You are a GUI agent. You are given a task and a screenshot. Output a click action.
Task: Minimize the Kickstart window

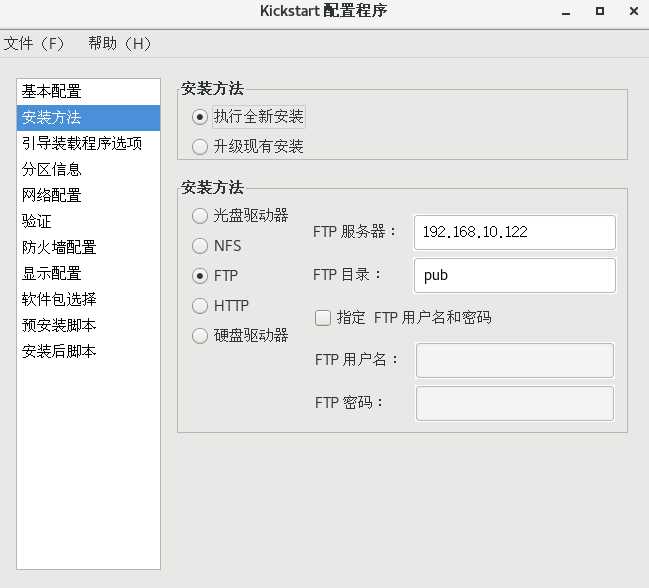tap(566, 12)
